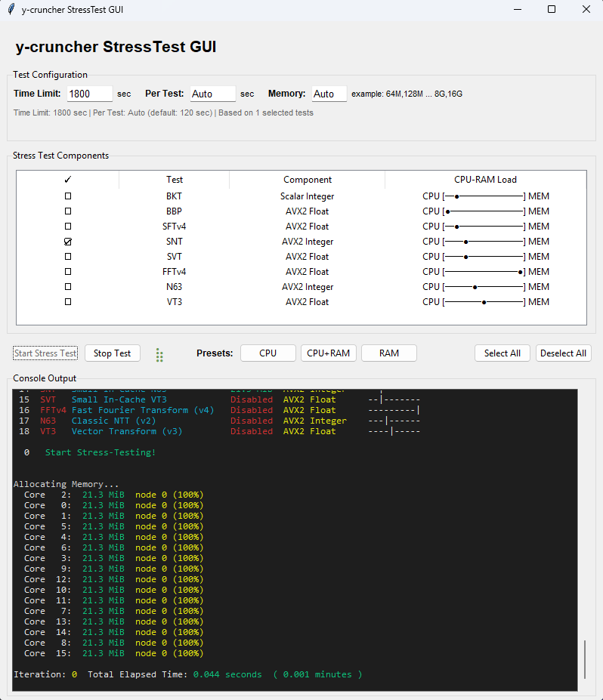Viewport: 603px width, 700px height.
Task: Enable the FFTv4 test checkbox
Action: pyautogui.click(x=68, y=271)
